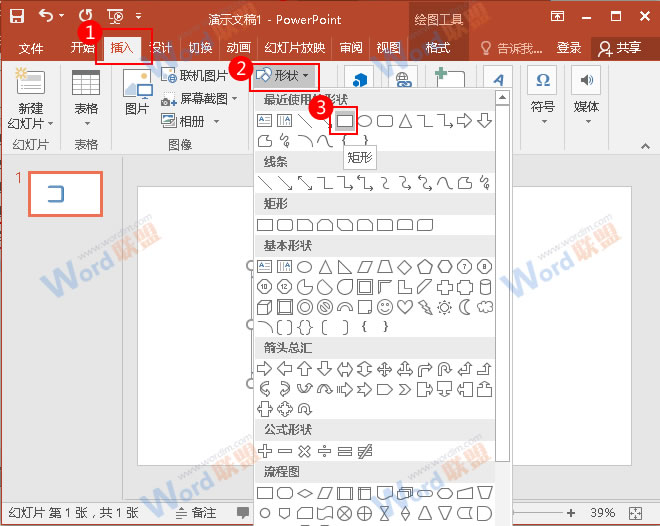Select the cloud shape
The image size is (660, 526).
[484, 308]
